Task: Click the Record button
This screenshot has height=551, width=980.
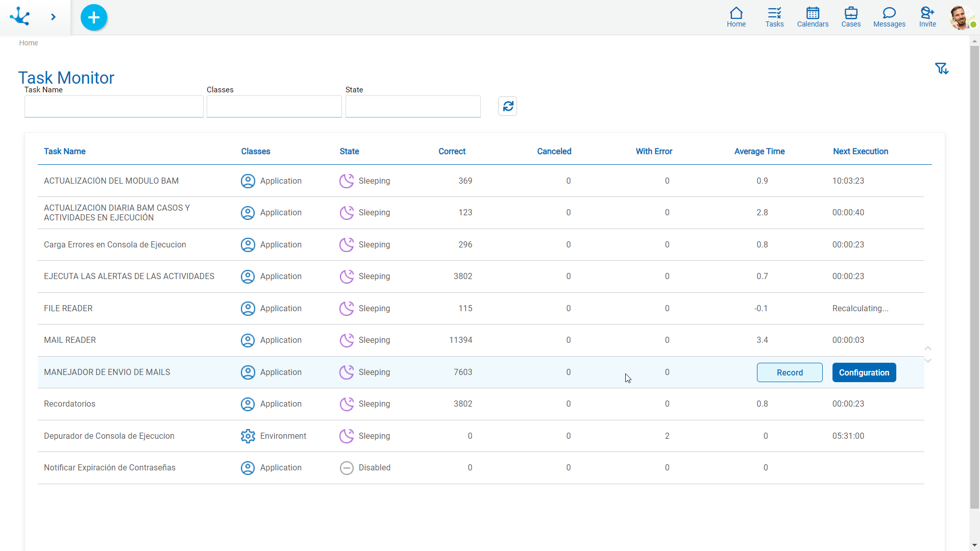Action: pos(789,372)
